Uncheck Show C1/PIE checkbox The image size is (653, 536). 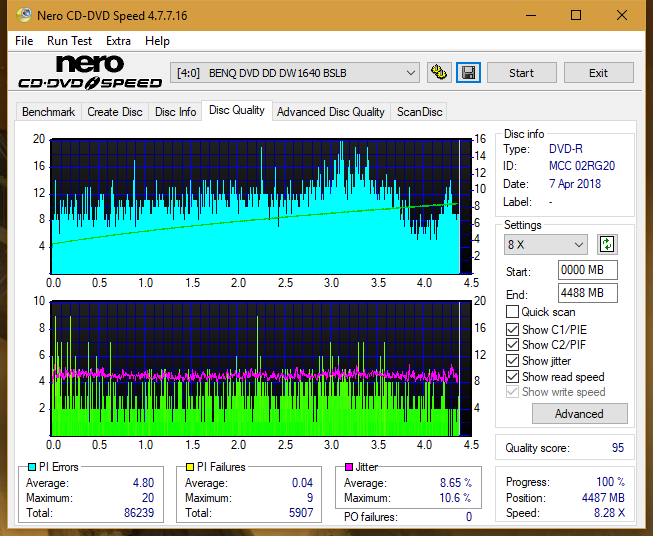click(512, 329)
